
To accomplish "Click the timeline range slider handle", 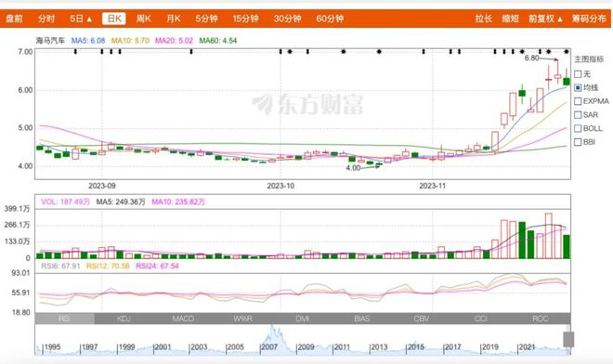I will coord(568,339).
